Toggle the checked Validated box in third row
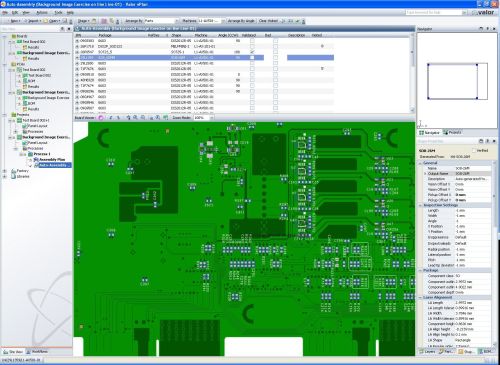Image resolution: width=500 pixels, height=365 pixels. point(252,52)
